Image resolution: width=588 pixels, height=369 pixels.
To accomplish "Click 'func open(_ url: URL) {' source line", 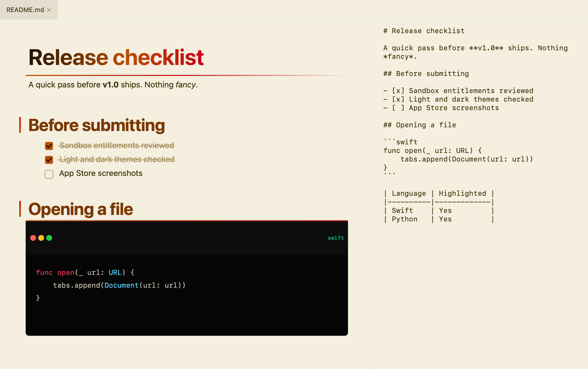I will coord(432,151).
